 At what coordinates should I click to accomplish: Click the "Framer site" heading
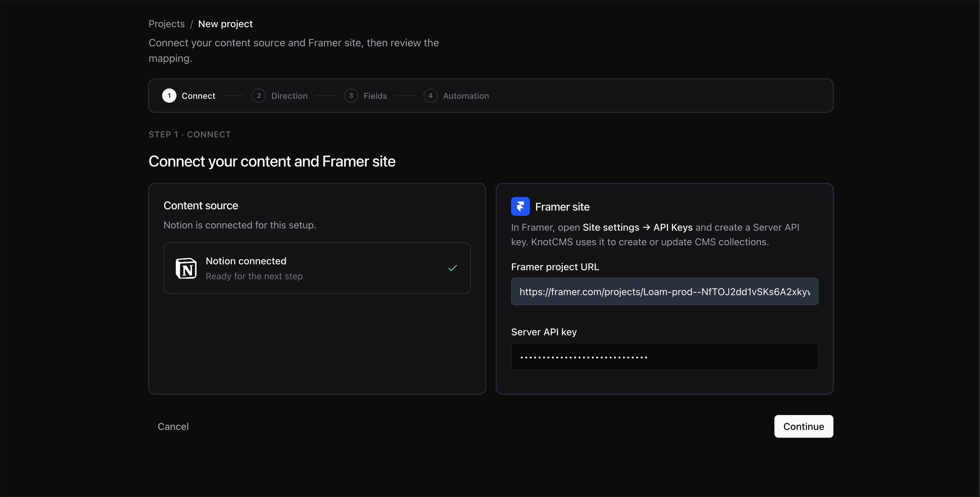562,207
